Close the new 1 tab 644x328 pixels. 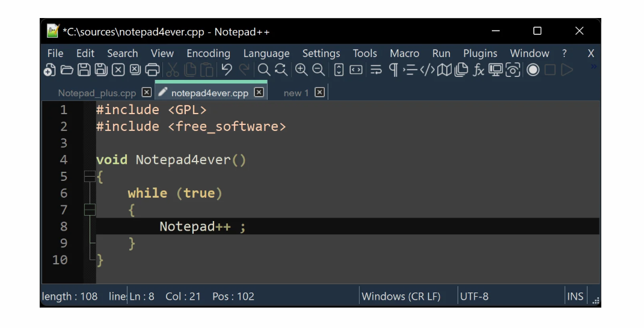point(319,93)
